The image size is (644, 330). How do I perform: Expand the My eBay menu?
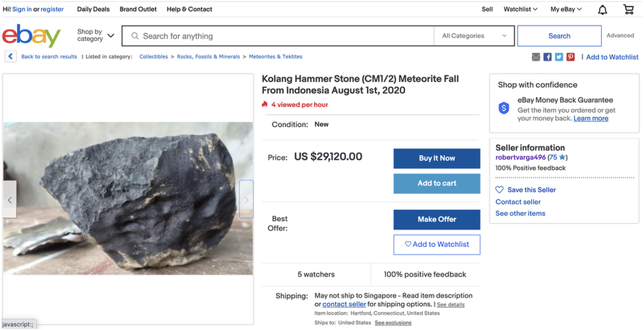click(566, 9)
